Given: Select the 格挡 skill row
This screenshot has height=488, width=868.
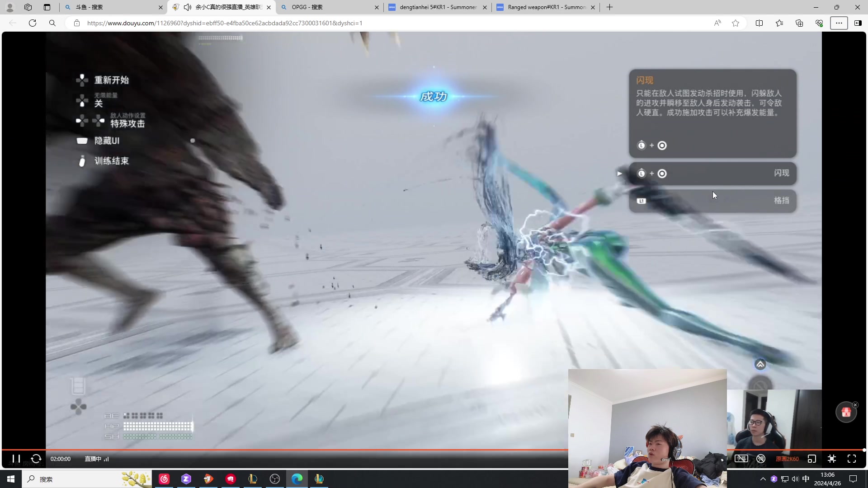Looking at the screenshot, I should coord(712,201).
